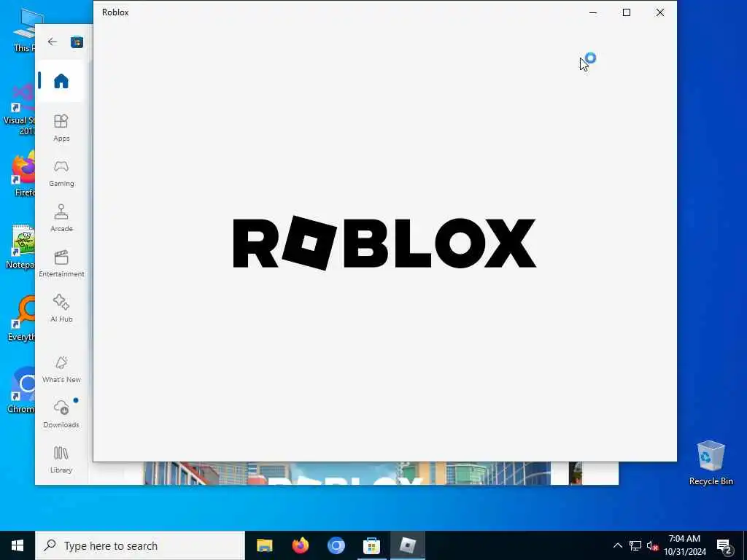Open Arcade section in Store sidebar
This screenshot has height=560, width=747.
tap(61, 219)
